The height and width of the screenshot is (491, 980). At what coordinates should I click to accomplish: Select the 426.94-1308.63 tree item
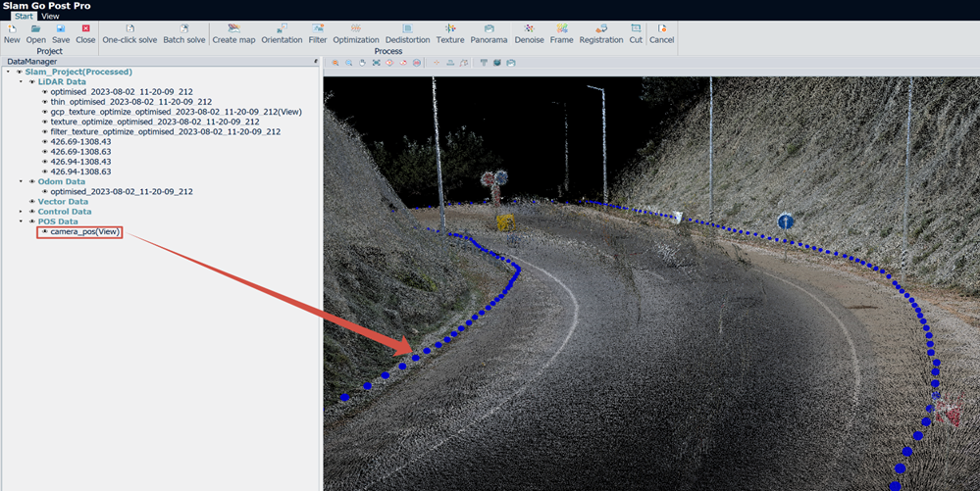[80, 172]
